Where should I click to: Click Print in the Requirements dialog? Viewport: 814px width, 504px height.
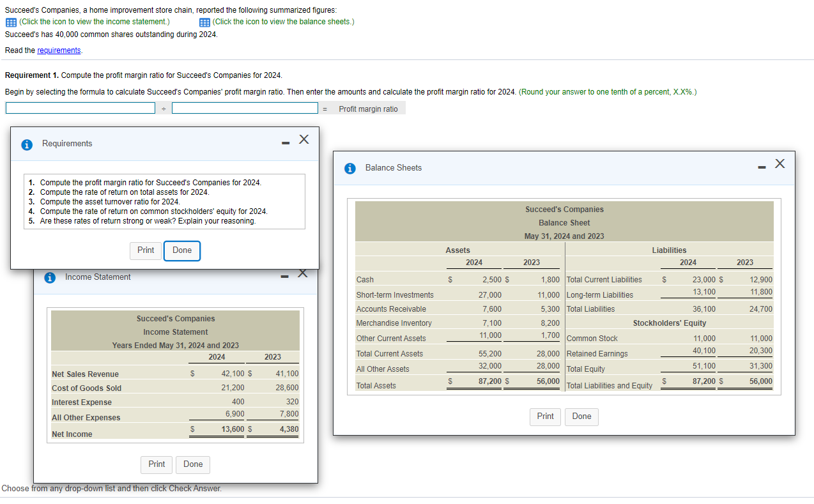tap(146, 250)
